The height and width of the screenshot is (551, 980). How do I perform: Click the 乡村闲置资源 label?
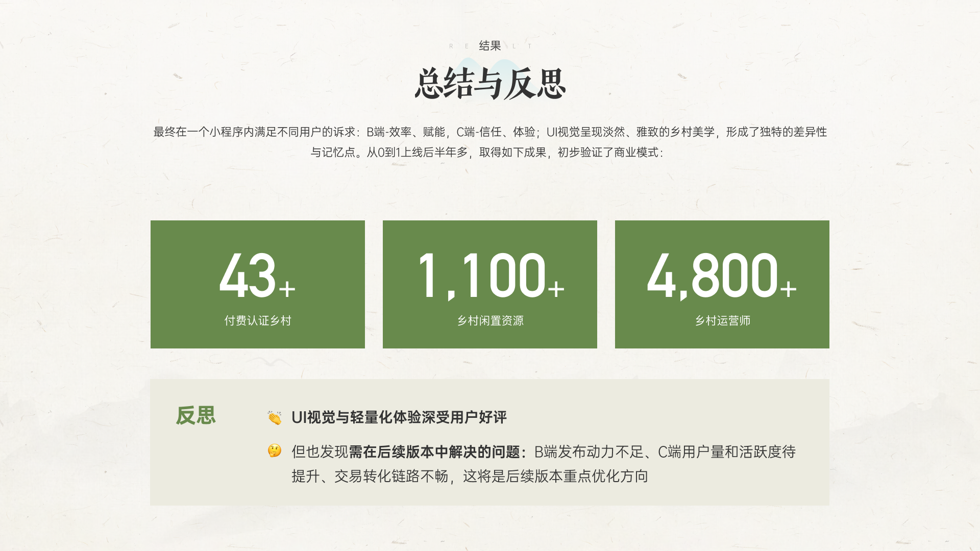(x=490, y=320)
